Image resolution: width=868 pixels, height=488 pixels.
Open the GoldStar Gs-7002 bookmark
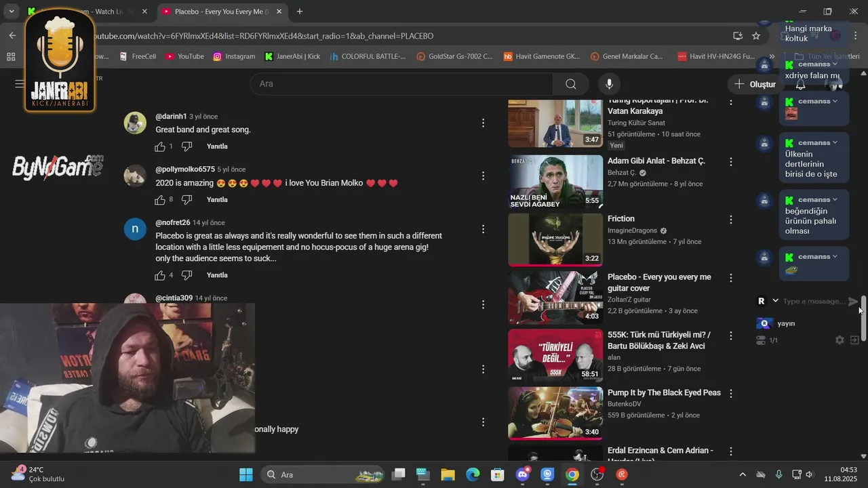454,56
